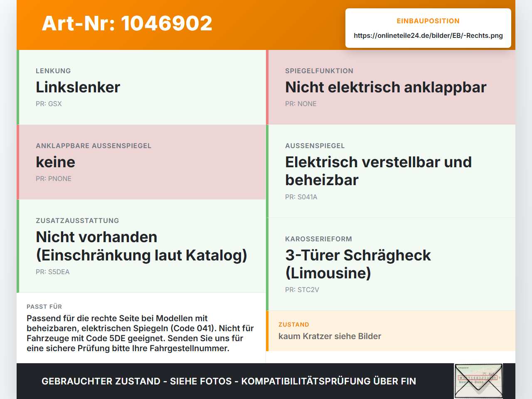Open the Einbauposition image URL
Viewport: 532px width, 399px height.
pyautogui.click(x=428, y=35)
